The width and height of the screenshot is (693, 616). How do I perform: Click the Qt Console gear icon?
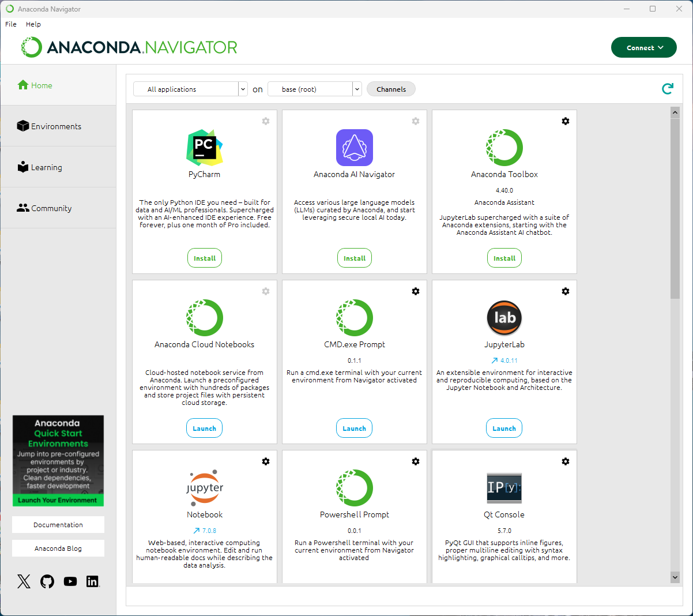point(565,461)
